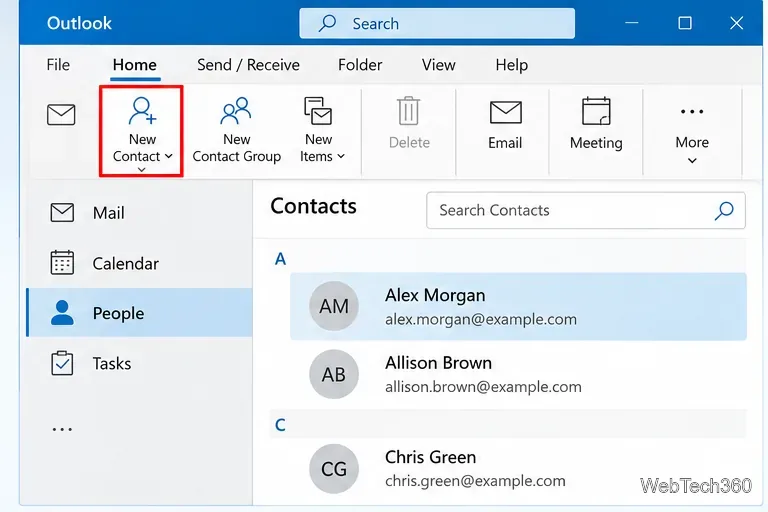Select the Allison Brown contact
768x512 pixels.
click(x=518, y=374)
